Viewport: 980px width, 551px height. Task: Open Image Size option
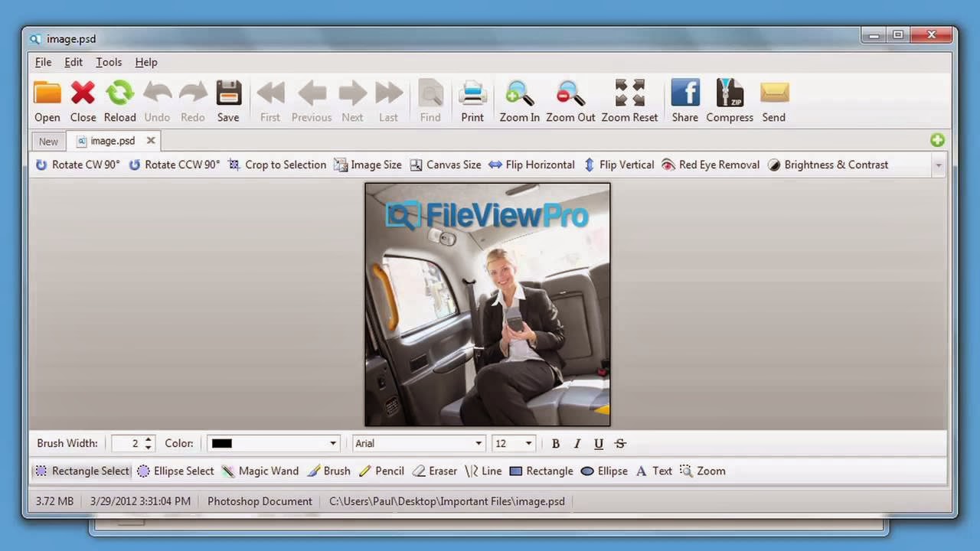[x=367, y=165]
